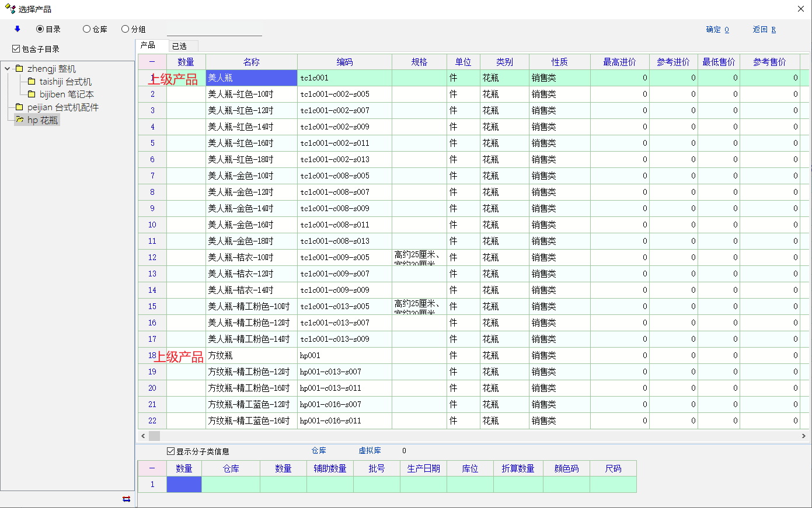Viewport: 812px width, 508px height.
Task: Click the blue down arrow icon
Action: click(18, 29)
